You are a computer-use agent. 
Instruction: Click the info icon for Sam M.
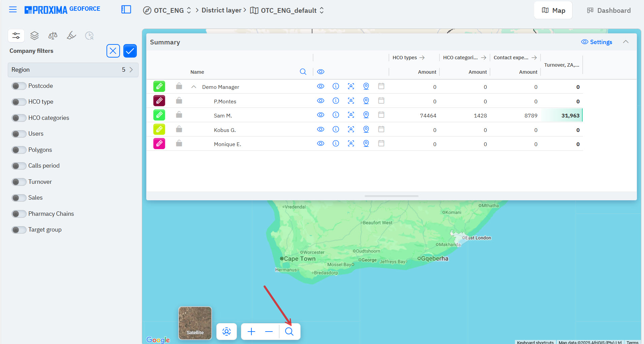tap(336, 115)
